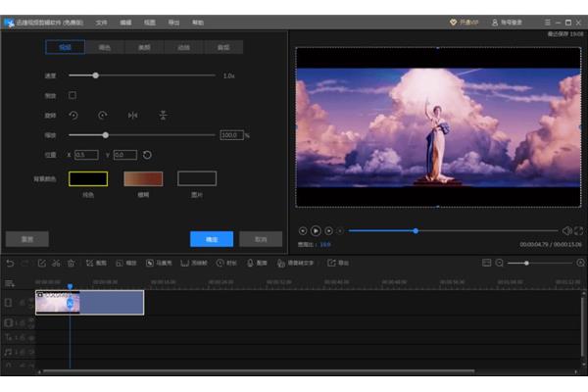588x392 pixels.
Task: Open the File menu
Action: click(x=101, y=23)
